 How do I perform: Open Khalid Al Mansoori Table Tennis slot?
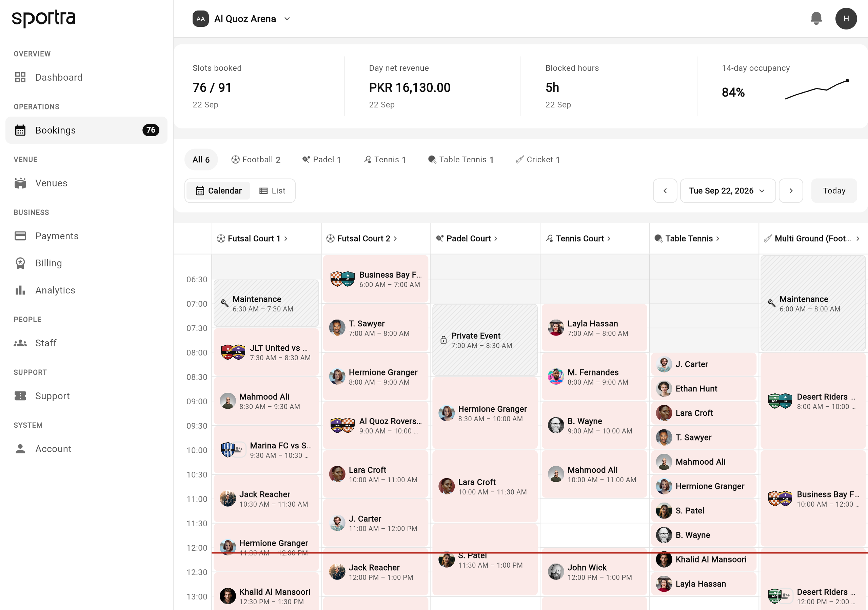click(x=704, y=560)
